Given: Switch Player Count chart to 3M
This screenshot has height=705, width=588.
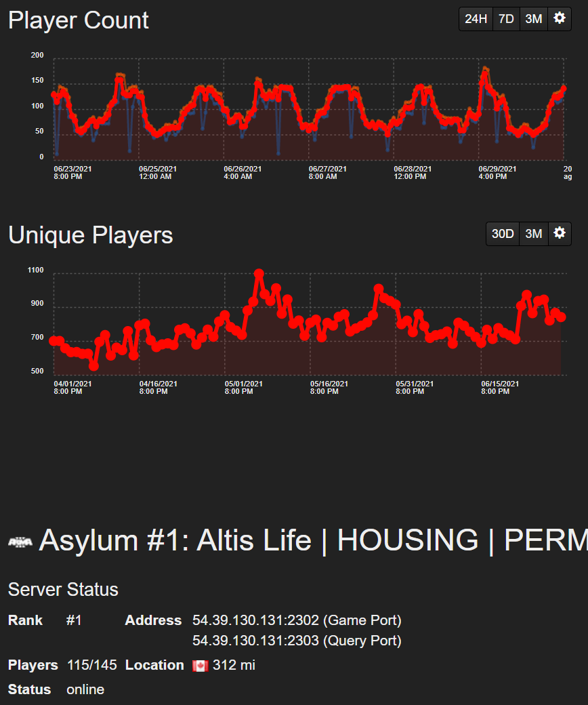Looking at the screenshot, I should (534, 19).
